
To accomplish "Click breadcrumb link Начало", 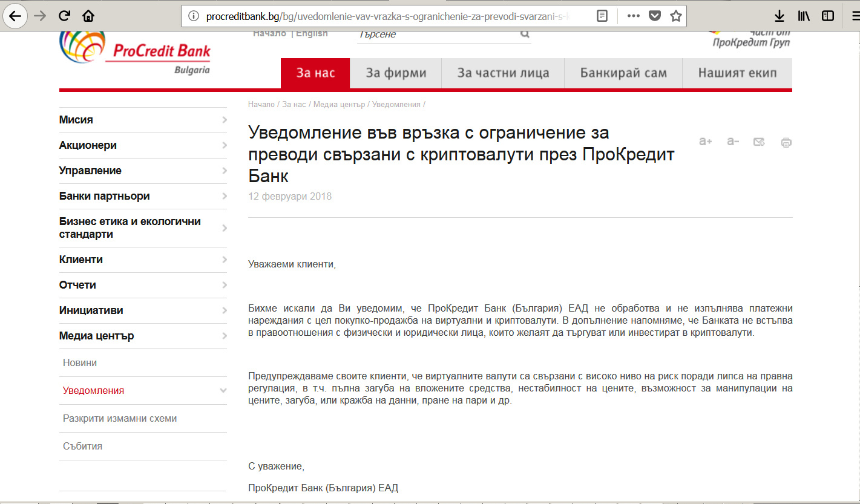I will pyautogui.click(x=261, y=104).
